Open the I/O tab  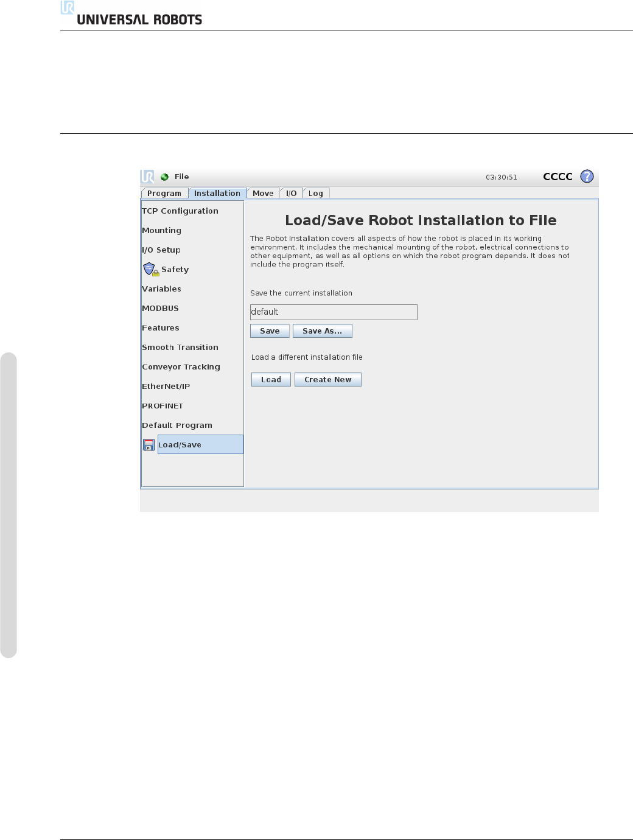[292, 193]
